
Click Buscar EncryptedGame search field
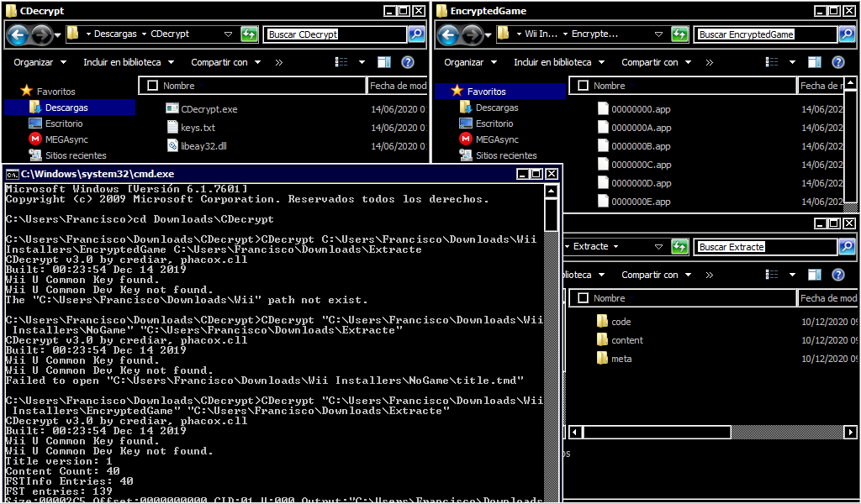click(x=766, y=34)
